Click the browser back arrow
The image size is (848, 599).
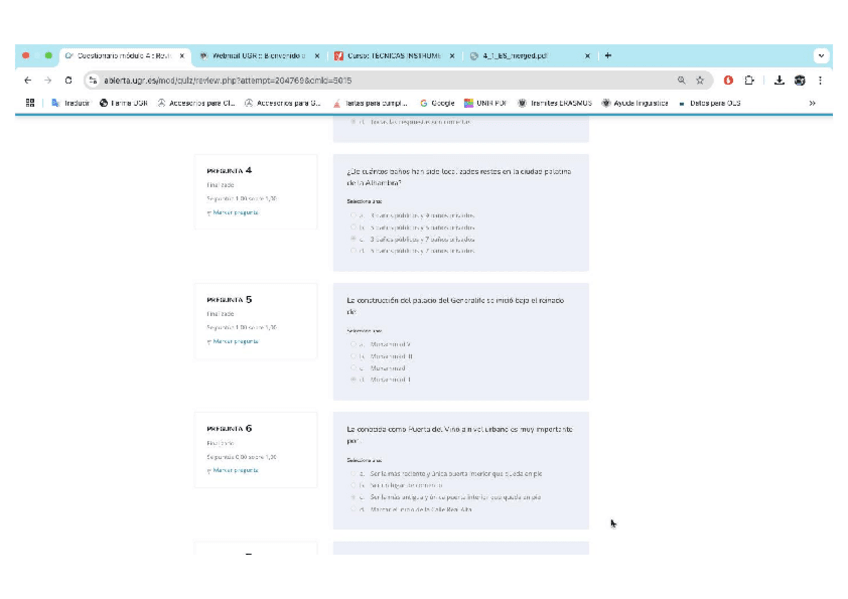[27, 80]
